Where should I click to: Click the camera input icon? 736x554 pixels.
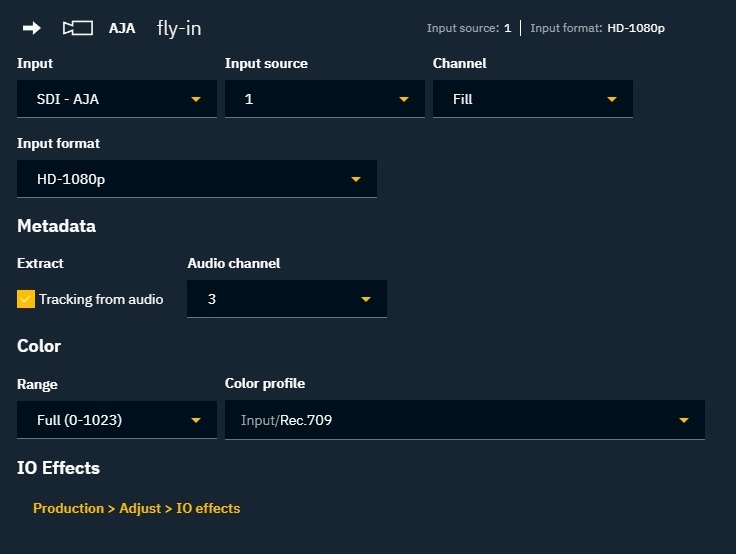(x=77, y=28)
